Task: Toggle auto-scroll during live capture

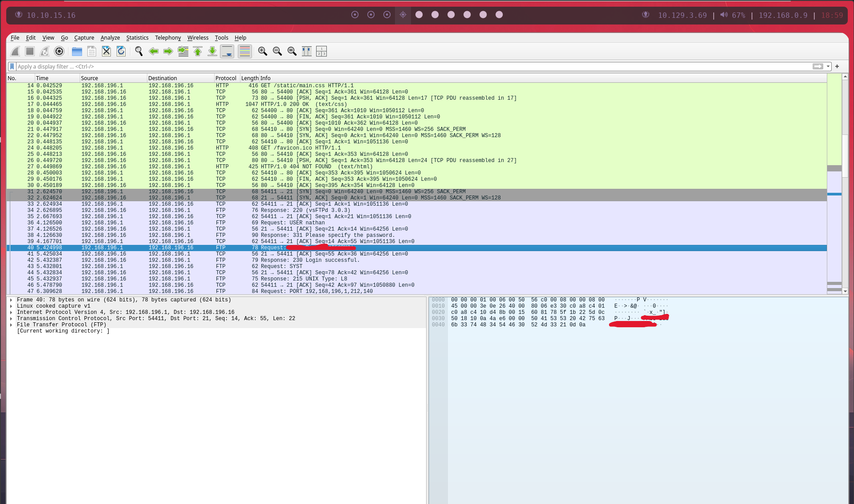Action: coord(227,52)
